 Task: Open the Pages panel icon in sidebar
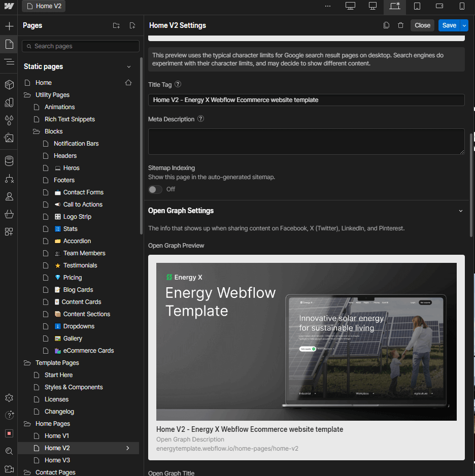[x=9, y=44]
